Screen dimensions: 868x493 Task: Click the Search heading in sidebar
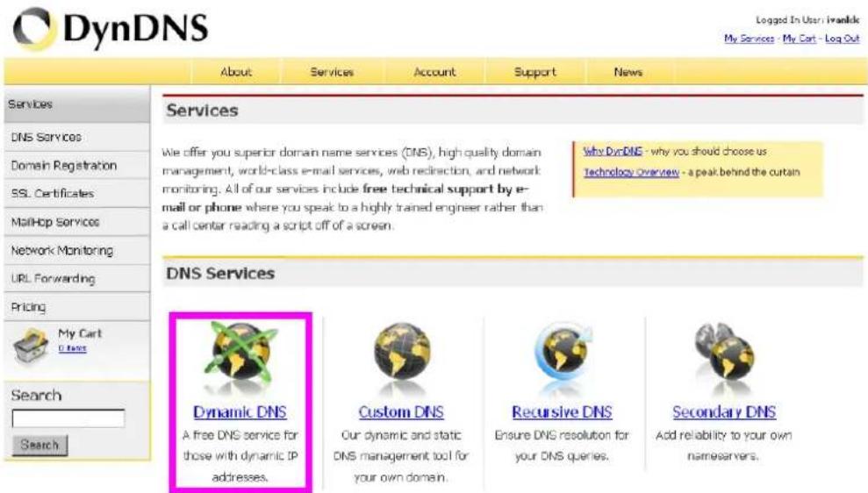pyautogui.click(x=36, y=395)
